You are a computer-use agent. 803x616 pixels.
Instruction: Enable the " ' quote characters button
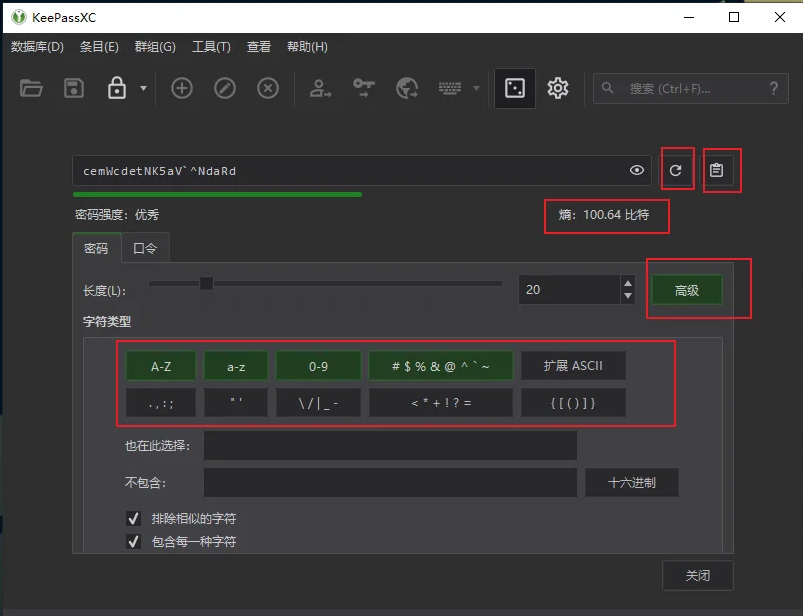[236, 403]
